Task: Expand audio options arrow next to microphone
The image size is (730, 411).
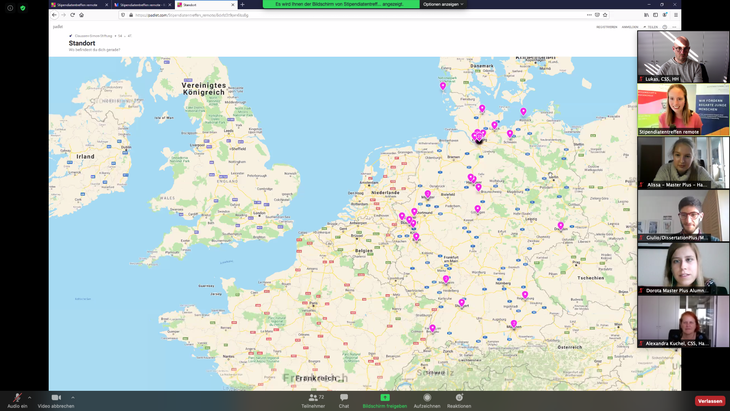Action: (30, 397)
